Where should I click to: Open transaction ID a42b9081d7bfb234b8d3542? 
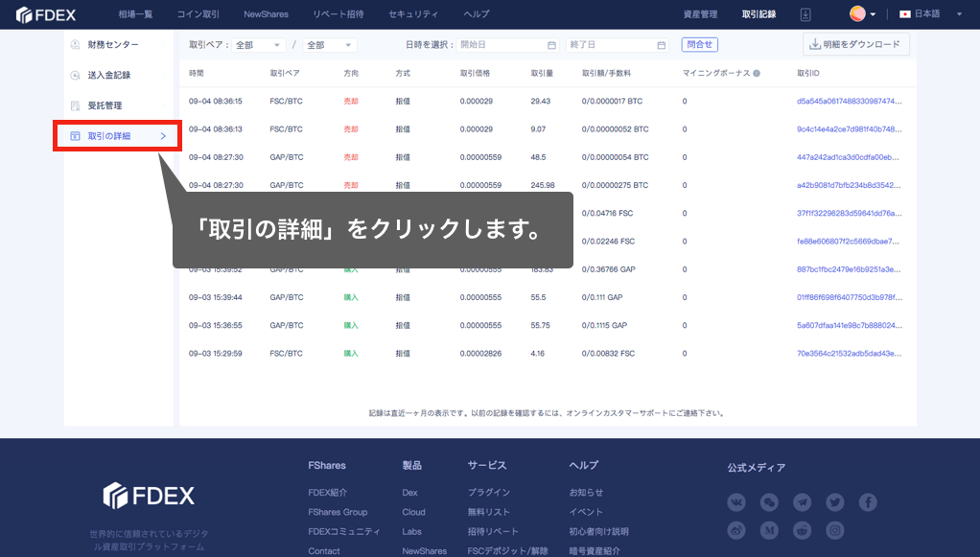click(849, 186)
